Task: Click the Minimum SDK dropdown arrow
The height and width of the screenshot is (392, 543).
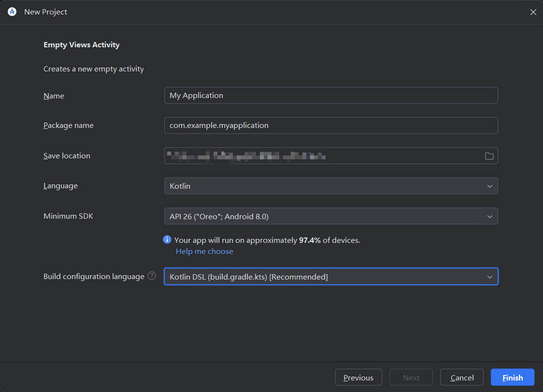Action: (490, 216)
